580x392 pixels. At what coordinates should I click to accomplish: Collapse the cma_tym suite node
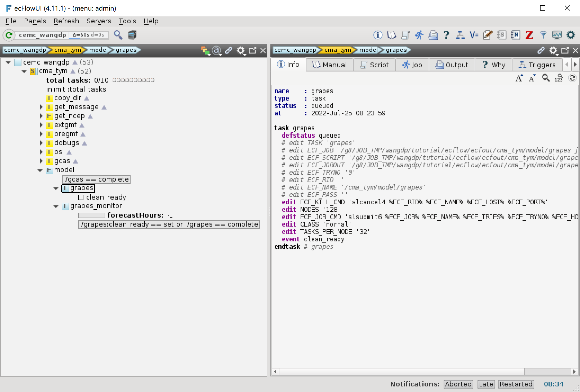(x=24, y=71)
